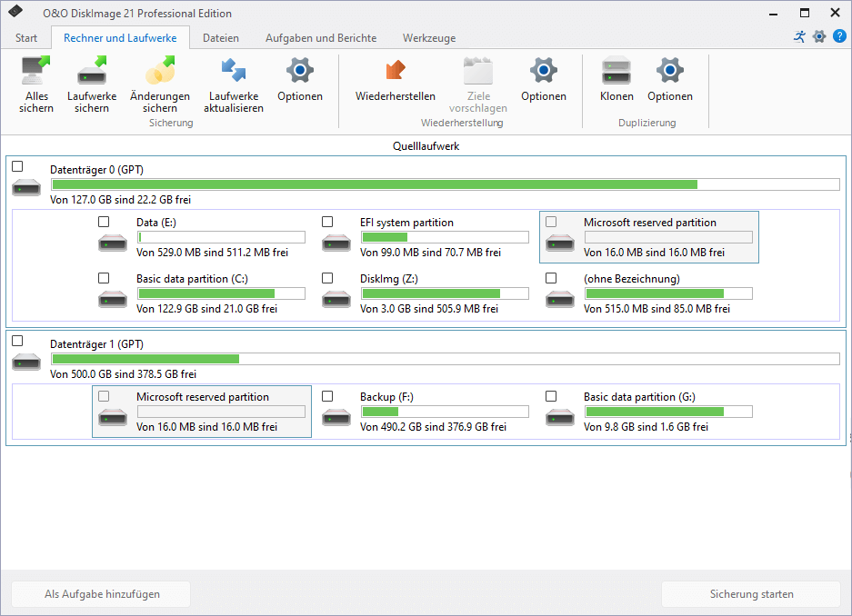
Task: Open Optionen in the Duplizierung group
Action: point(670,71)
